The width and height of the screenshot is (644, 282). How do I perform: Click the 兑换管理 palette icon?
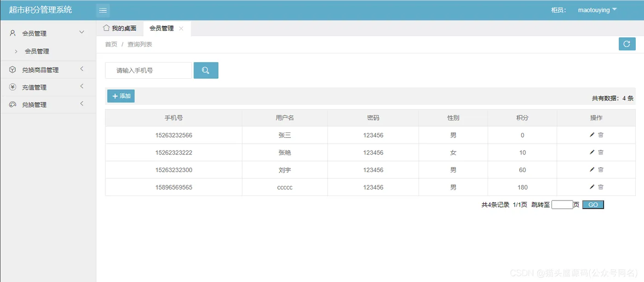[x=12, y=104]
